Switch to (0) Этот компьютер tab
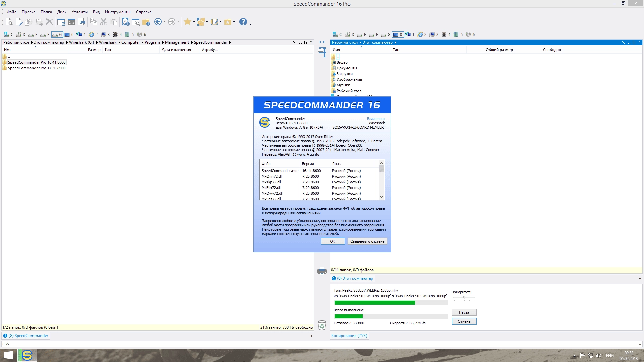The image size is (644, 362). tap(353, 278)
